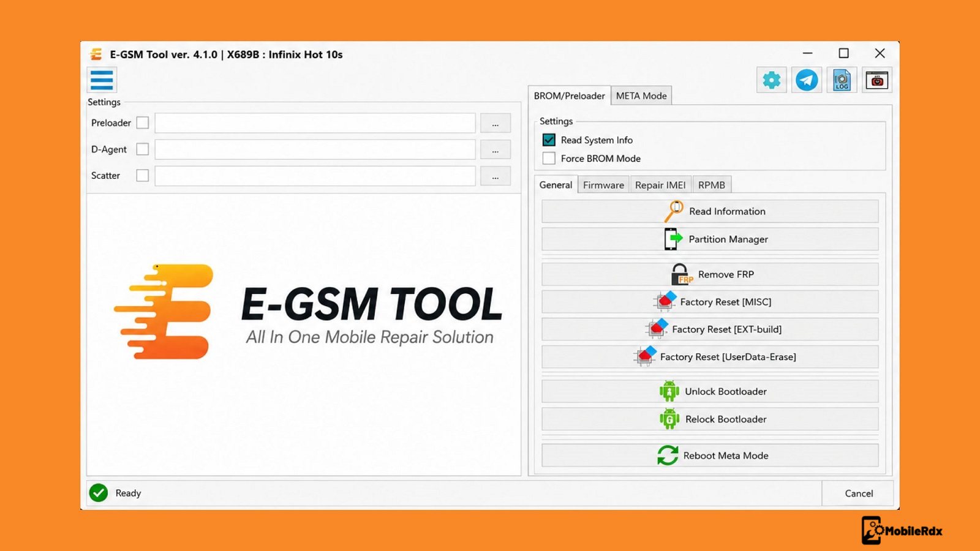Click the green Ready status checkmark icon
Viewport: 980px width, 551px height.
click(99, 493)
